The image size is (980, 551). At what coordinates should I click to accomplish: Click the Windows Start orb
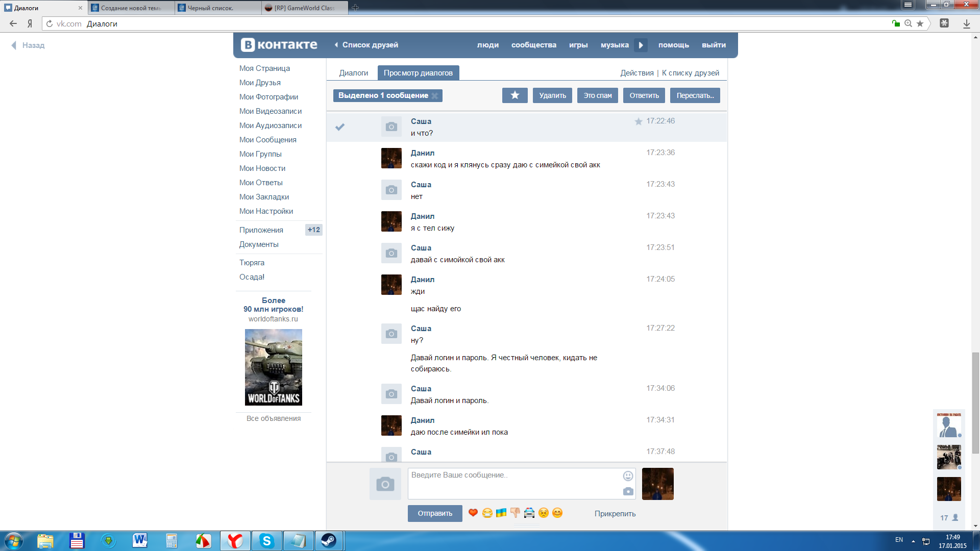14,541
